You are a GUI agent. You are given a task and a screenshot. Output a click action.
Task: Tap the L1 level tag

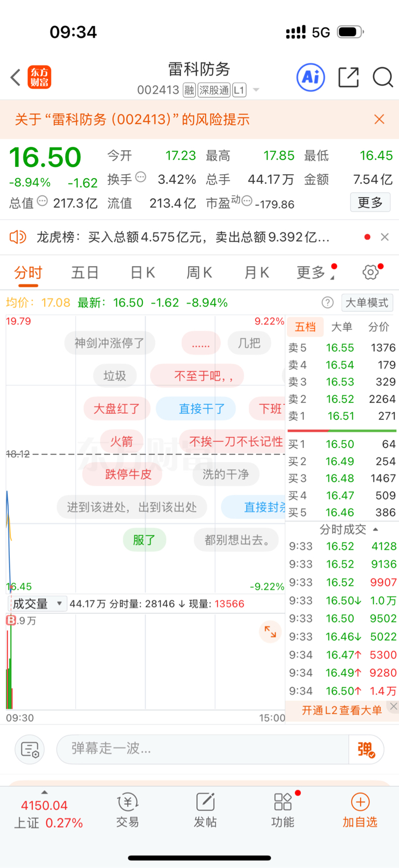(x=239, y=90)
